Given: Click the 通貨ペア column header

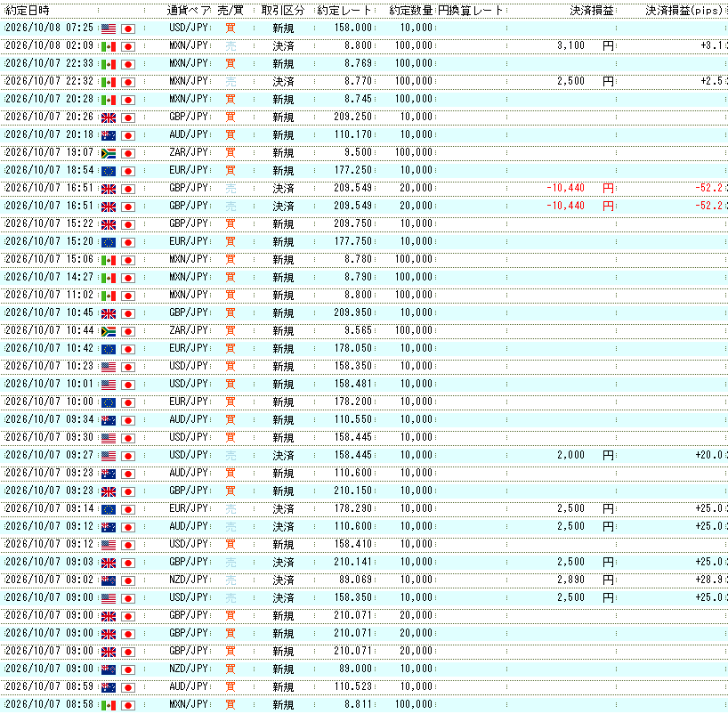Looking at the screenshot, I should point(189,10).
